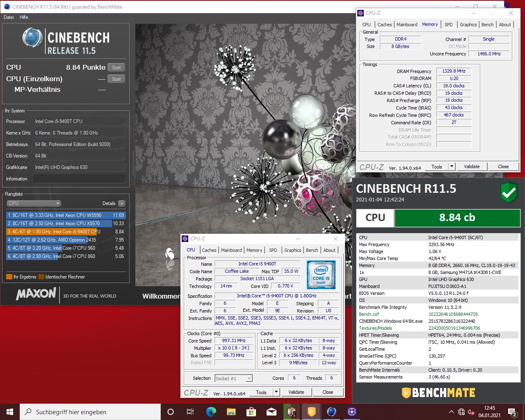The width and height of the screenshot is (525, 420).
Task: Click the taskbar search box
Action: pyautogui.click(x=90, y=412)
